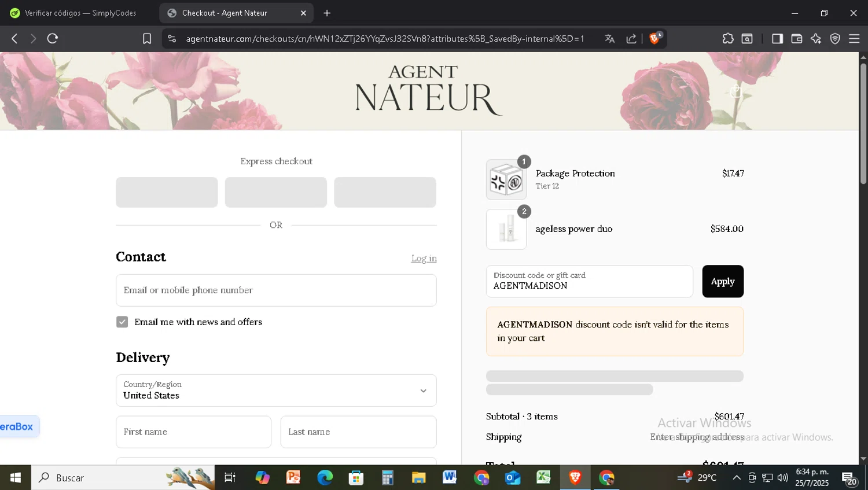This screenshot has width=868, height=490.
Task: Click middle express checkout button
Action: pyautogui.click(x=276, y=192)
